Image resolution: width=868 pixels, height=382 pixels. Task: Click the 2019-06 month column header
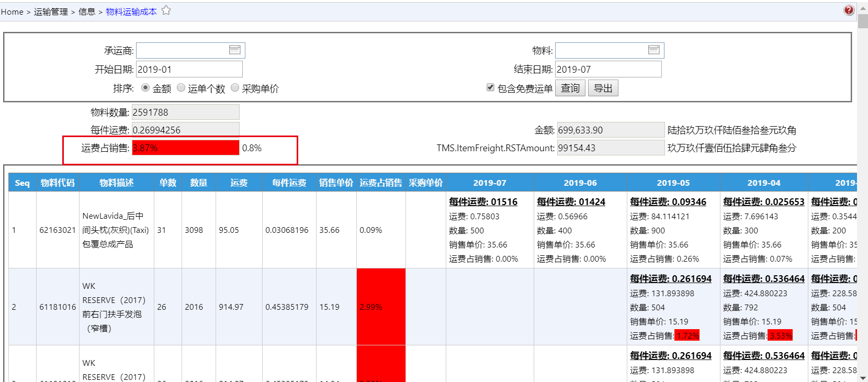tap(580, 183)
